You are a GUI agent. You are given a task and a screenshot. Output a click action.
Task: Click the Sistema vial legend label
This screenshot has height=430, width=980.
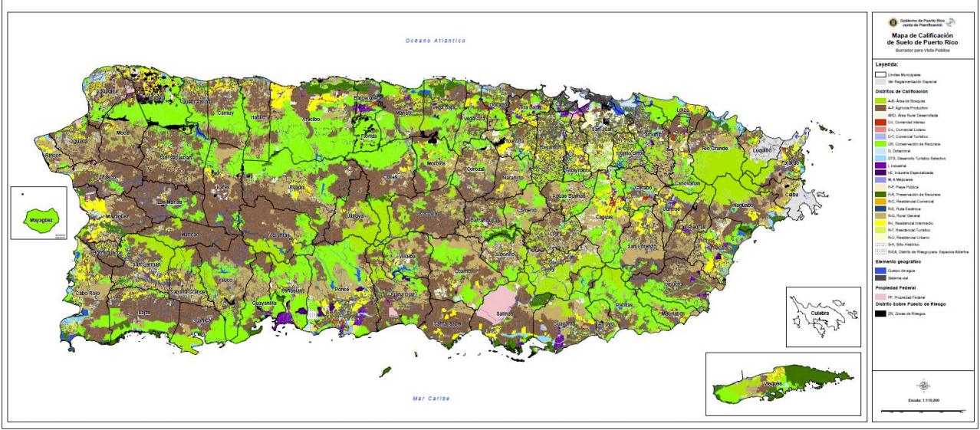click(898, 278)
